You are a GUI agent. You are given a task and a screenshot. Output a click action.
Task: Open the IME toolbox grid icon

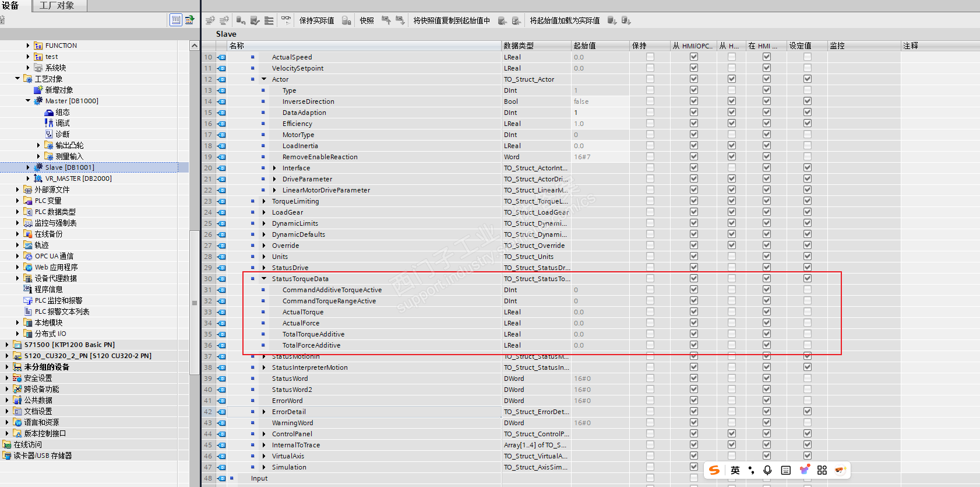(822, 470)
